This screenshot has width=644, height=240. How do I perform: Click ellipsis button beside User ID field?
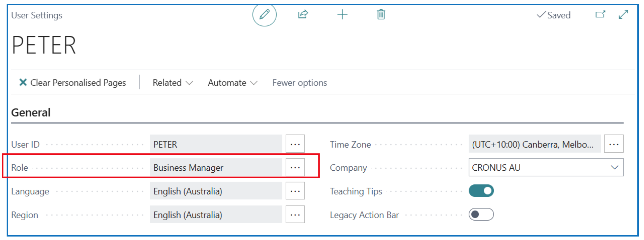coord(295,144)
